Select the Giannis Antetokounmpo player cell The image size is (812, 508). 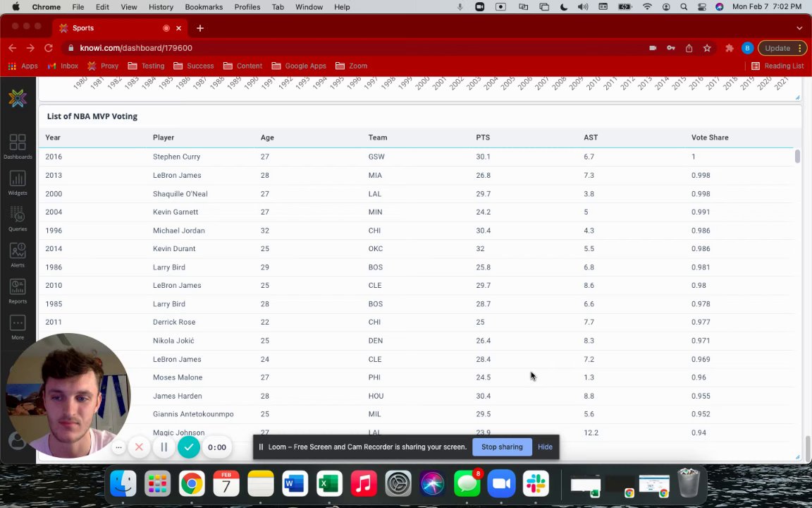[193, 414]
